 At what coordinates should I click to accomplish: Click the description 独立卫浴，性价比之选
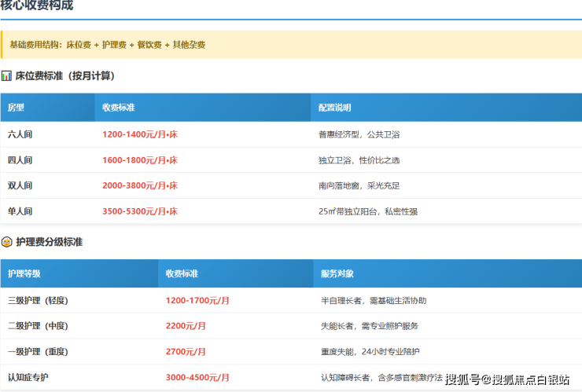click(x=359, y=160)
